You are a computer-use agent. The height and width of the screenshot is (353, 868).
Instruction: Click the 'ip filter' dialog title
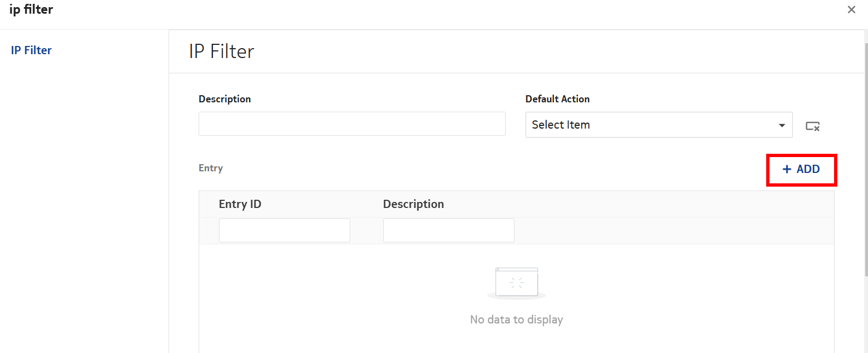point(31,9)
